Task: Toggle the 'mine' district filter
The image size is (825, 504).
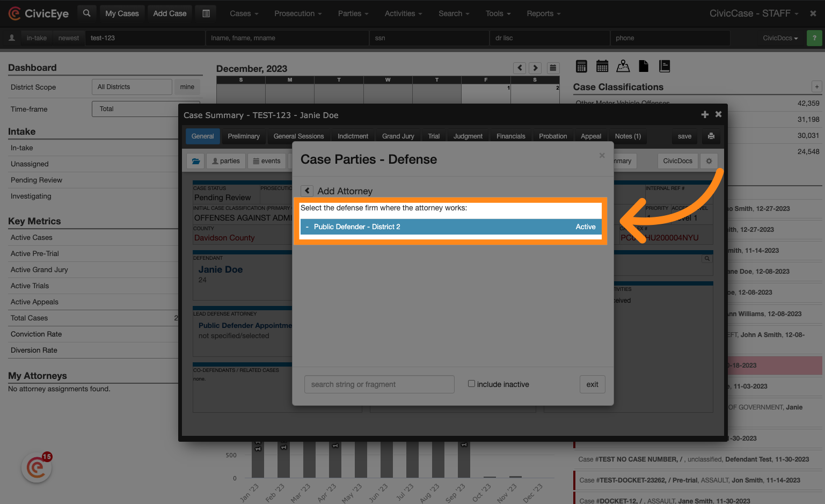Action: (187, 87)
